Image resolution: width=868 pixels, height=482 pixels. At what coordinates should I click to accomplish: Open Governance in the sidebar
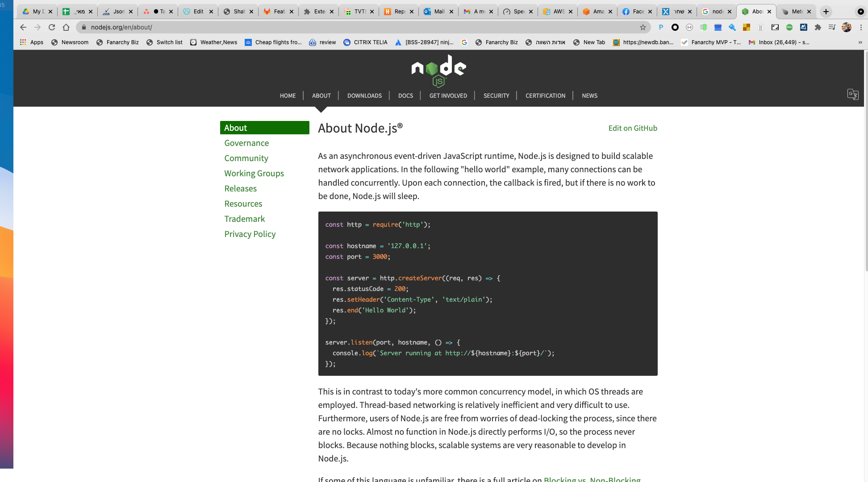click(x=246, y=143)
